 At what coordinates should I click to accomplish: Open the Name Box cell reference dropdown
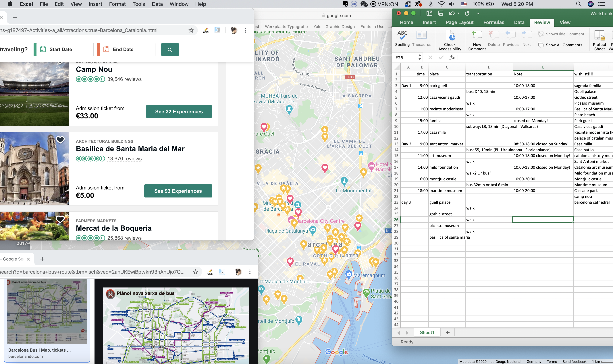[420, 57]
